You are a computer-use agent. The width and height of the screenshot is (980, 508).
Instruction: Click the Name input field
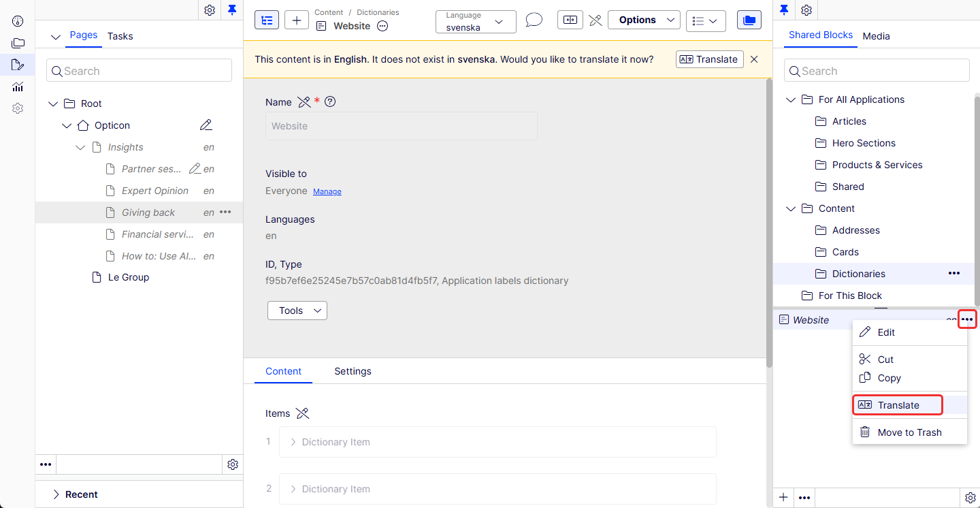(x=402, y=126)
